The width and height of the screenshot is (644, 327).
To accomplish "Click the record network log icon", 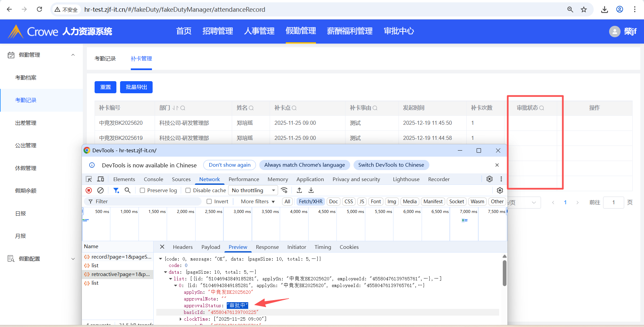I will [x=89, y=190].
